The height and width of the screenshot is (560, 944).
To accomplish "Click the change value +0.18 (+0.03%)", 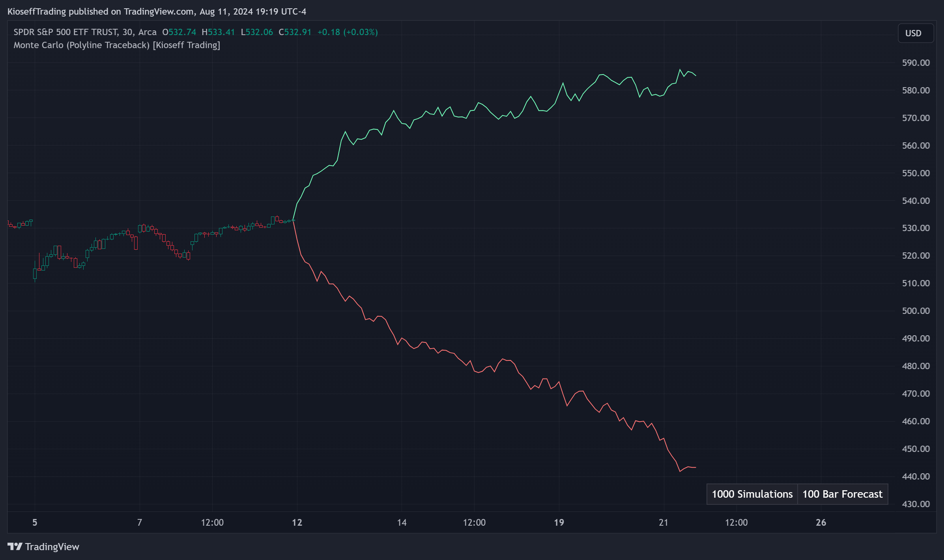I will tap(348, 32).
